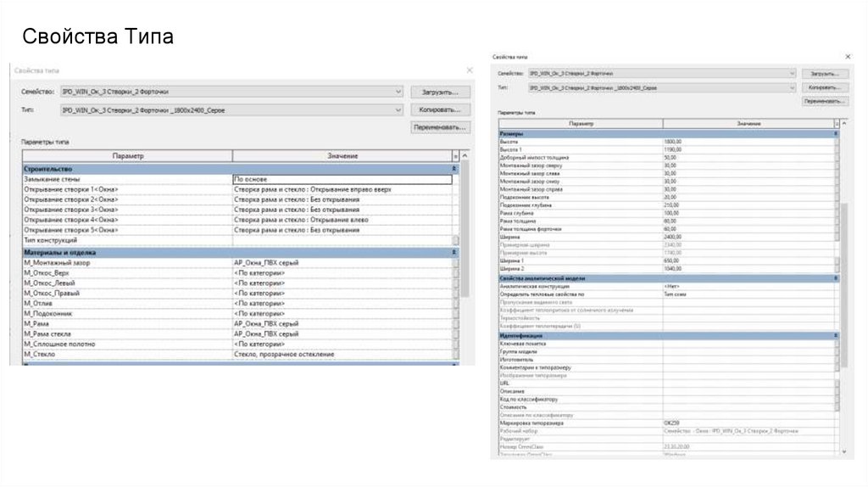This screenshot has width=868, height=487.
Task: Collapse the Материалы и отделка group
Action: click(455, 252)
